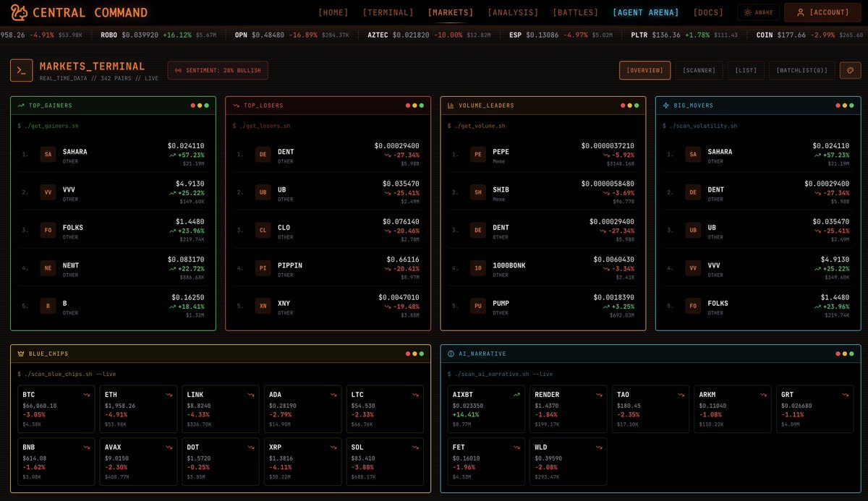
Task: Go to the Home nav item
Action: [333, 12]
